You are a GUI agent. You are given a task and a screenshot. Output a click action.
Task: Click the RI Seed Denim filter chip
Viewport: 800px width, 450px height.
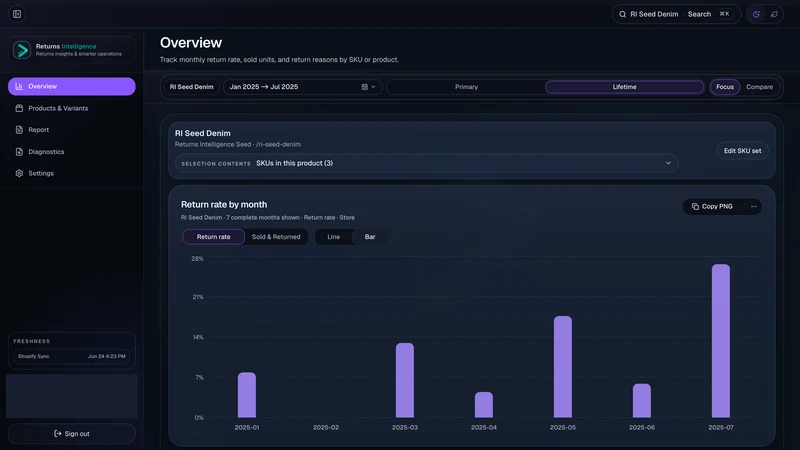[192, 87]
